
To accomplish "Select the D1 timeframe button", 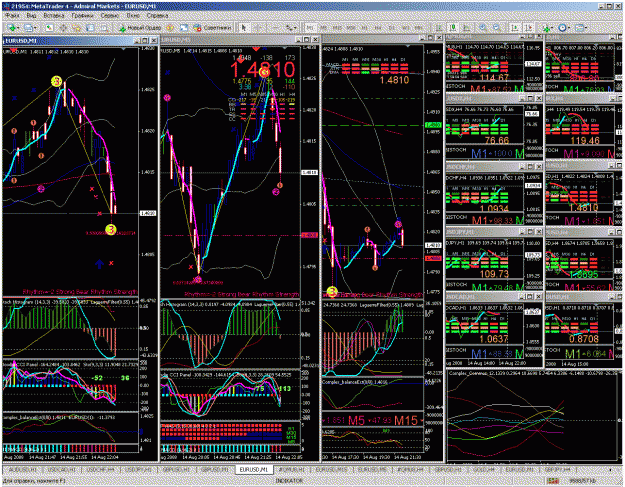I will tap(391, 27).
